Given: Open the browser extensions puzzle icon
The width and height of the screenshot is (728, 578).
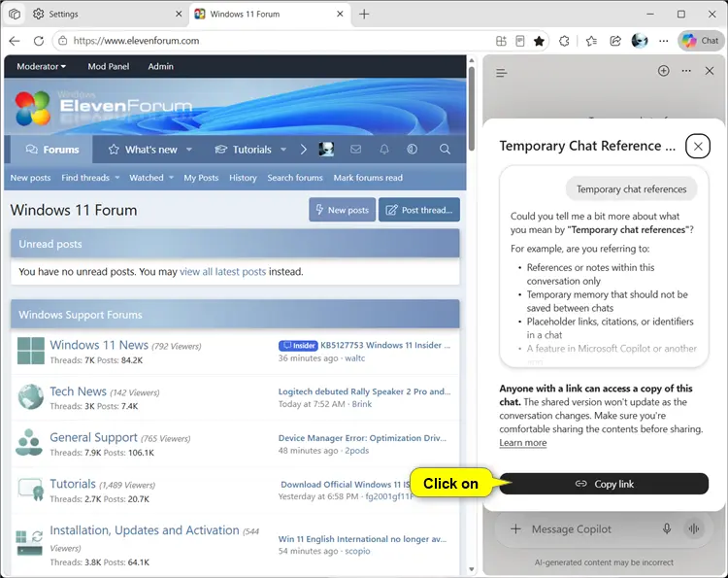Looking at the screenshot, I should coord(564,41).
